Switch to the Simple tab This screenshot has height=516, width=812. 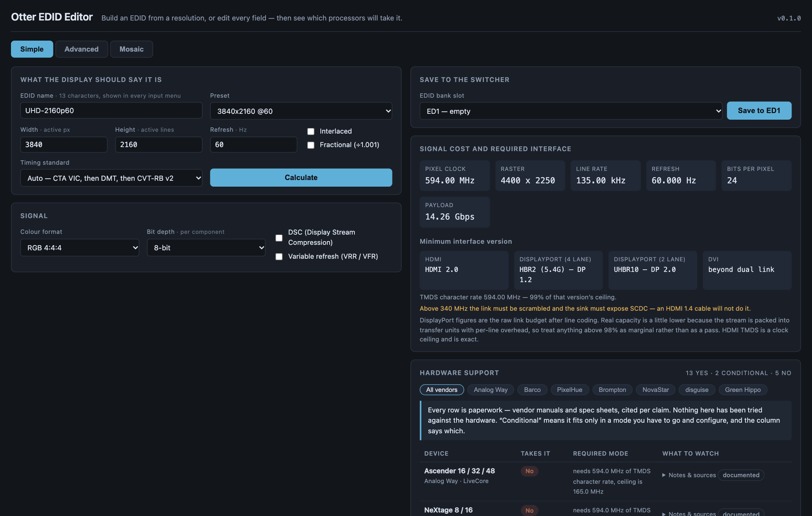pyautogui.click(x=32, y=49)
